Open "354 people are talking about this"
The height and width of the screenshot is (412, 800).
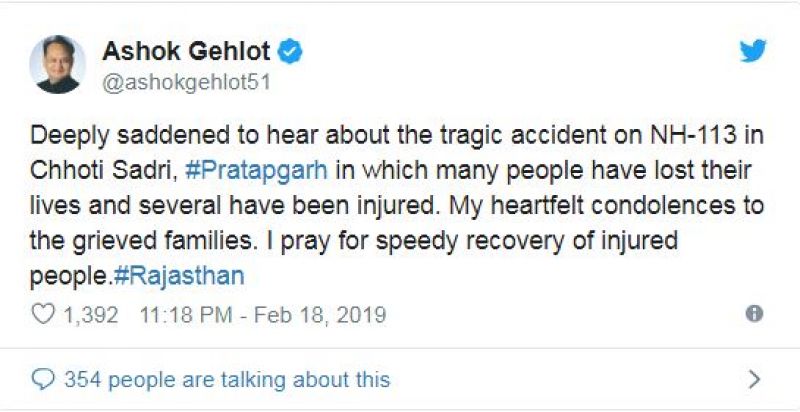coord(227,380)
